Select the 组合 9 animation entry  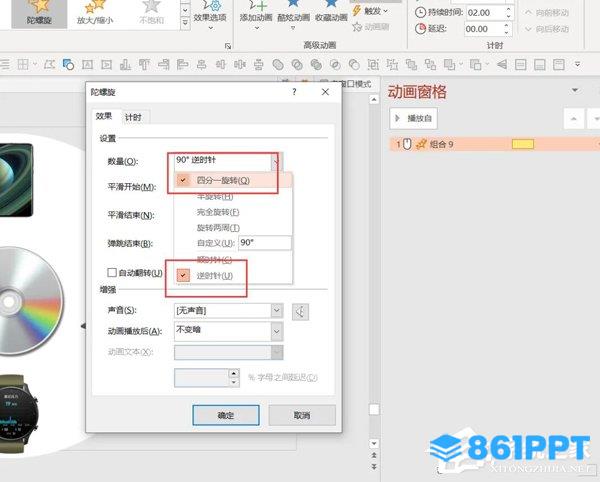coord(494,144)
